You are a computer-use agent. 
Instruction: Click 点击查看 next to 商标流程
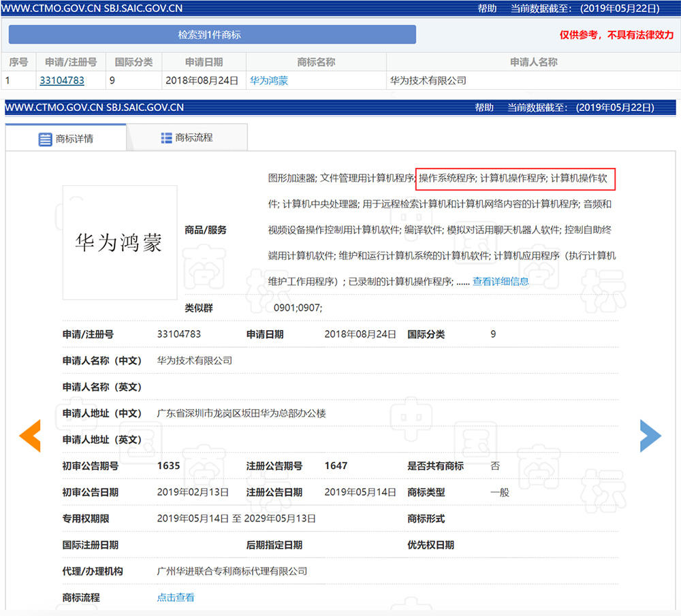176,598
